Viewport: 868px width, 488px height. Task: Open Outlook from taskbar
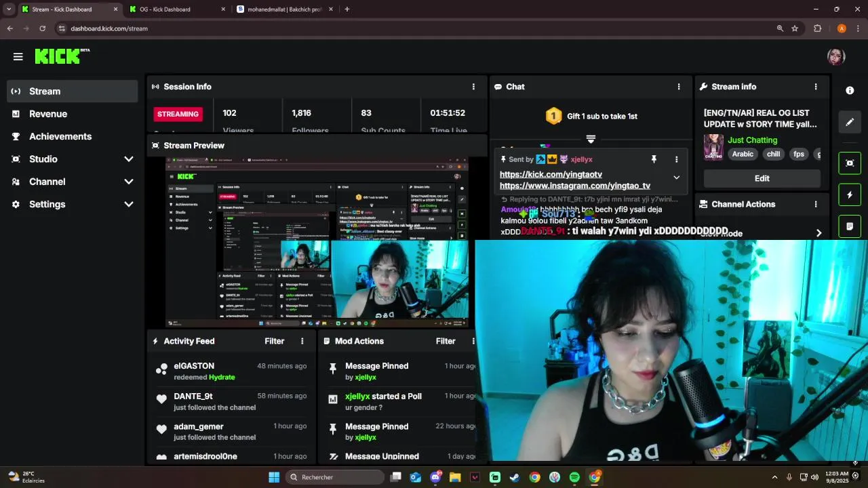[416, 477]
